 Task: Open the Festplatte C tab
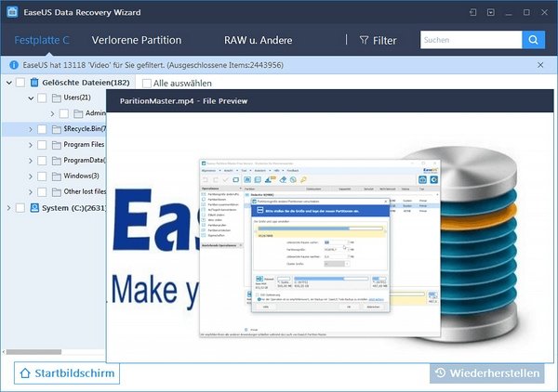click(42, 40)
